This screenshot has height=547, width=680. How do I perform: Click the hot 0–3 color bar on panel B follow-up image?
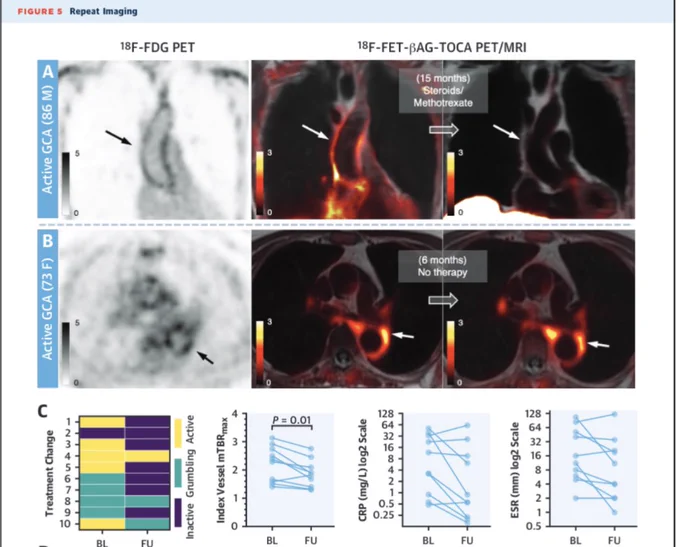[x=450, y=353]
